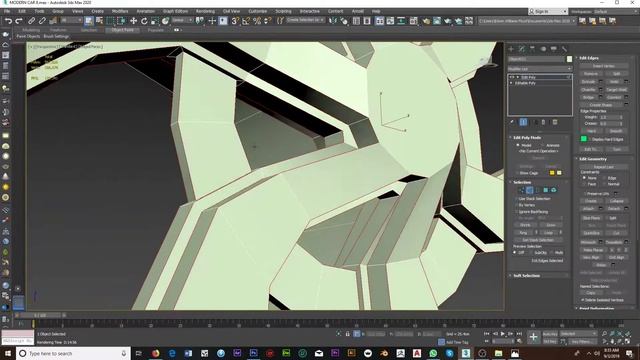Click the Ring selection button
640x360 pixels.
[523, 233]
